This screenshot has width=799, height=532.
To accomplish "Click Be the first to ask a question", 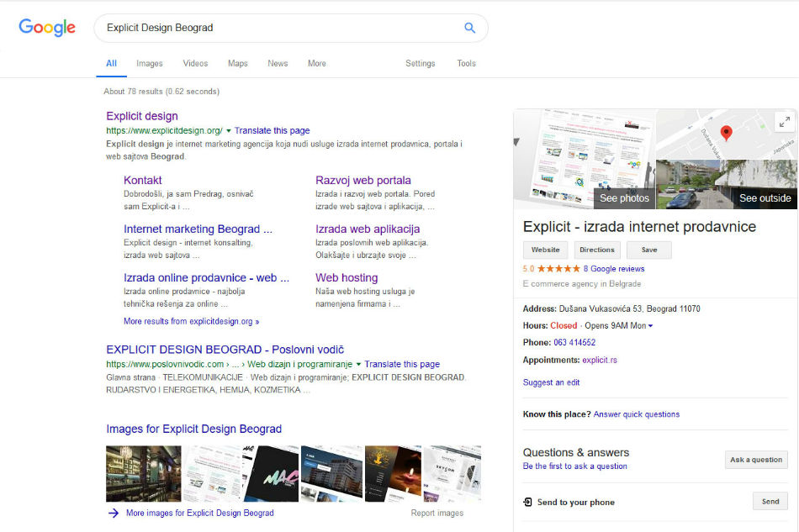I will pos(574,466).
